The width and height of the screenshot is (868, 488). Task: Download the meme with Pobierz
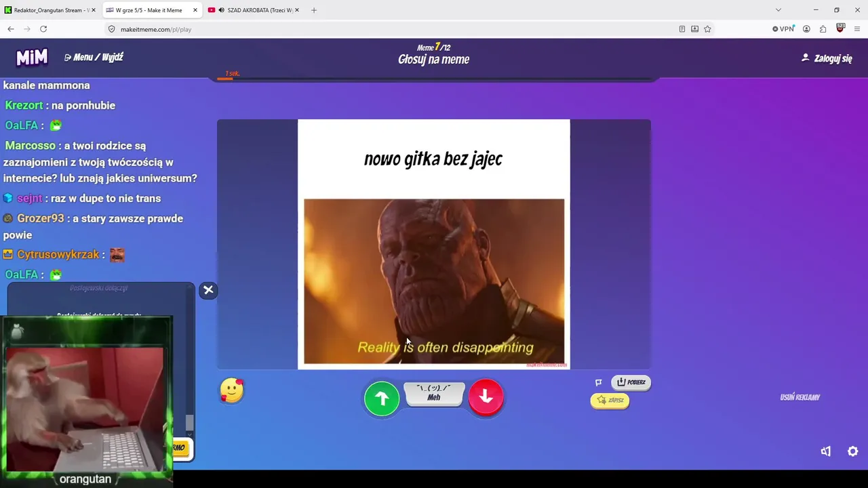(631, 382)
